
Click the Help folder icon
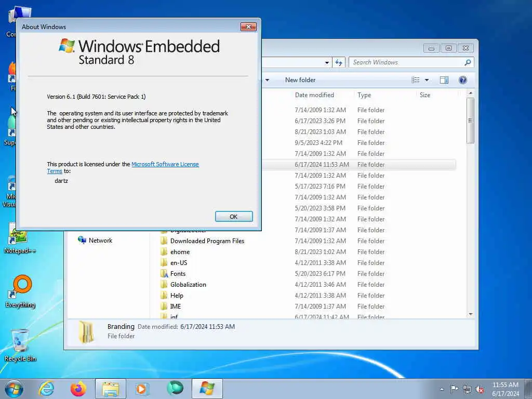pyautogui.click(x=164, y=295)
